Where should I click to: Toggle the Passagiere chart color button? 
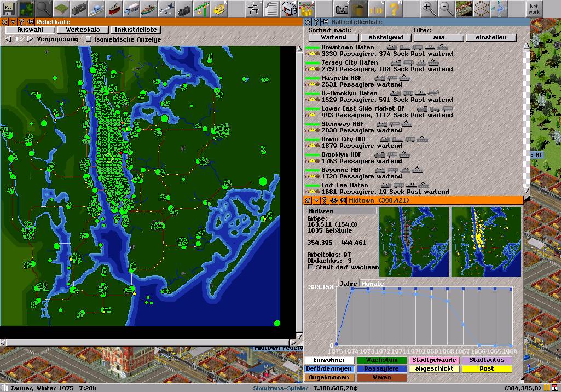pyautogui.click(x=381, y=369)
